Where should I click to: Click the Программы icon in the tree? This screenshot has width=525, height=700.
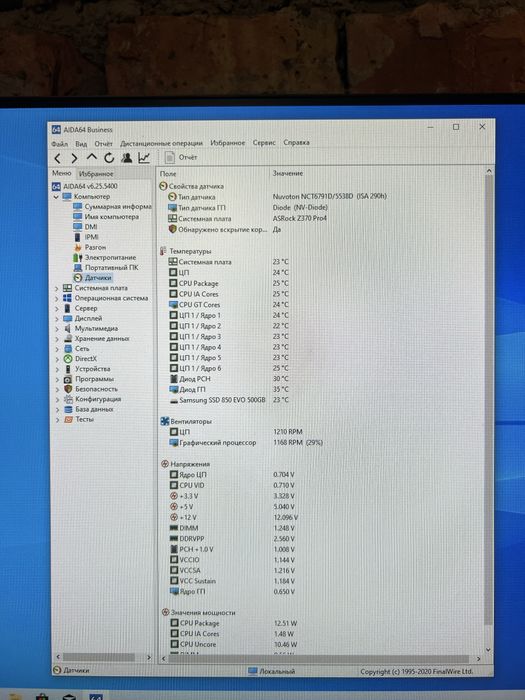[68, 379]
